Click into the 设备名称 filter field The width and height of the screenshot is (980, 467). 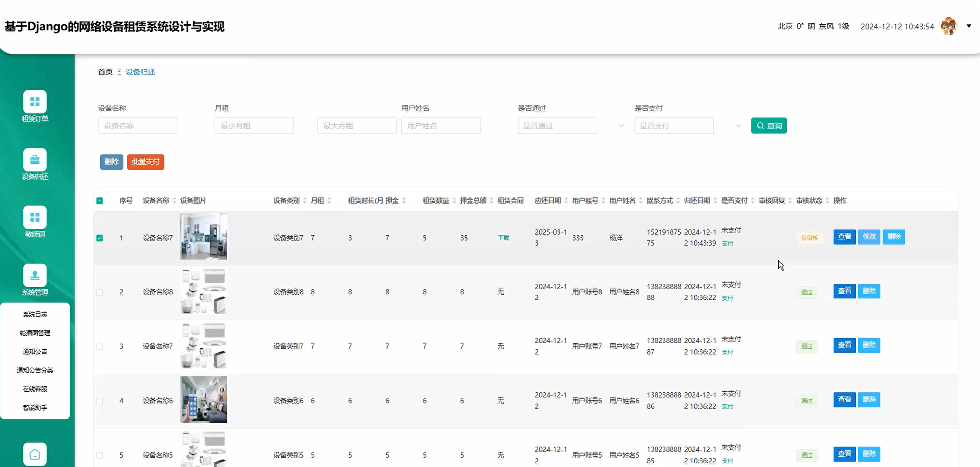click(138, 126)
